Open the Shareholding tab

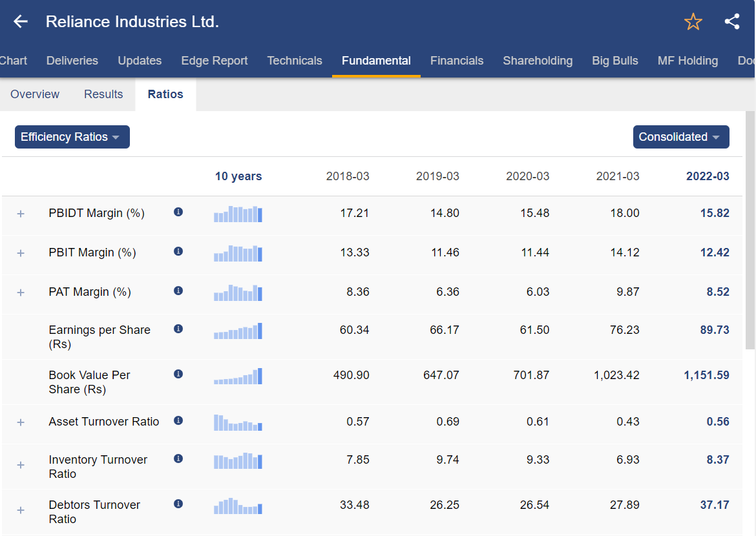tap(537, 61)
